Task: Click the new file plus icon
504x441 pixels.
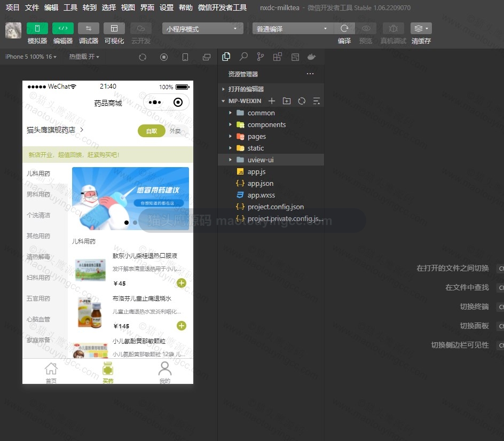Action: pos(272,101)
